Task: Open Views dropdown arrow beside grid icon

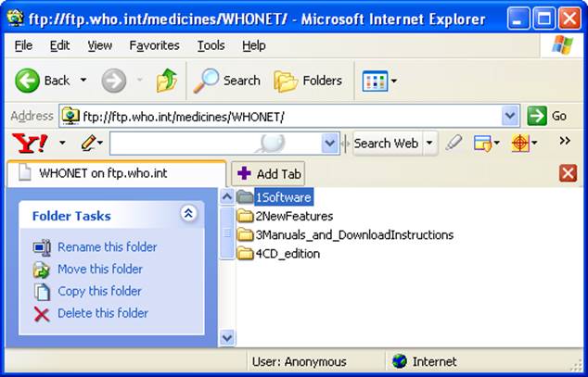Action: (394, 81)
